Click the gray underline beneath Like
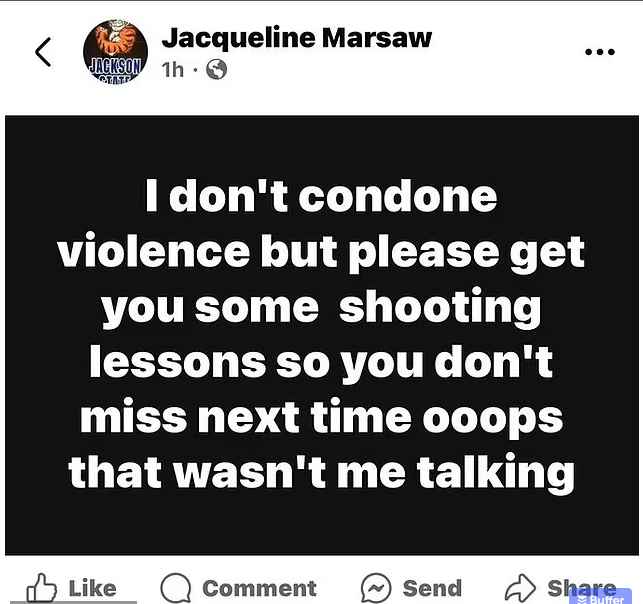Viewport: 643px width, 604px height. [x=73, y=602]
